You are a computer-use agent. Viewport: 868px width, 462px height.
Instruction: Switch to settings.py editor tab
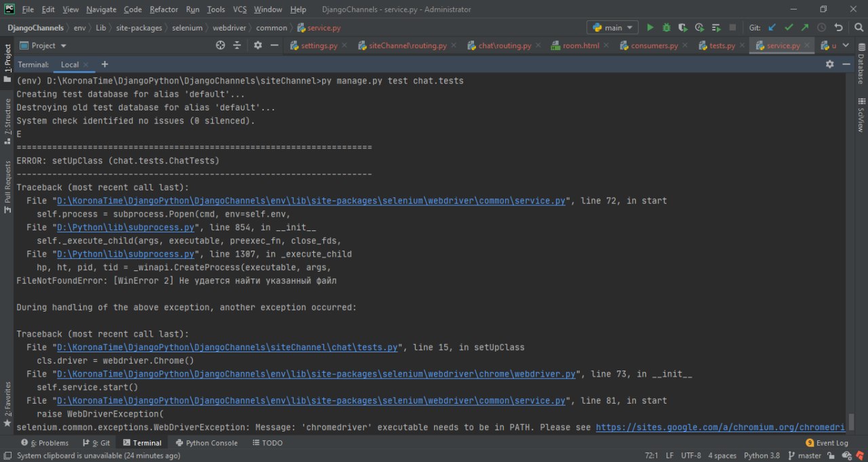[x=319, y=45]
